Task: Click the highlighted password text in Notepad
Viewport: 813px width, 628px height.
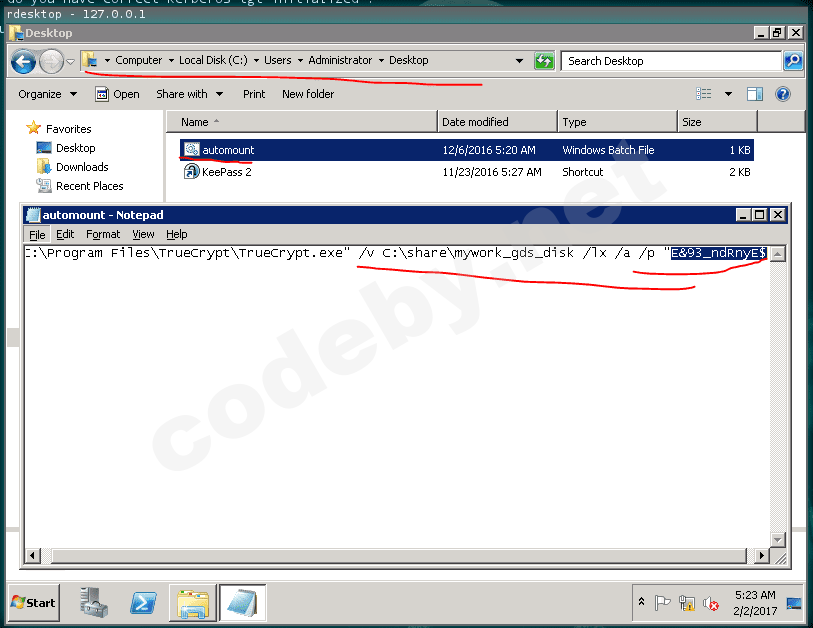Action: pos(718,253)
